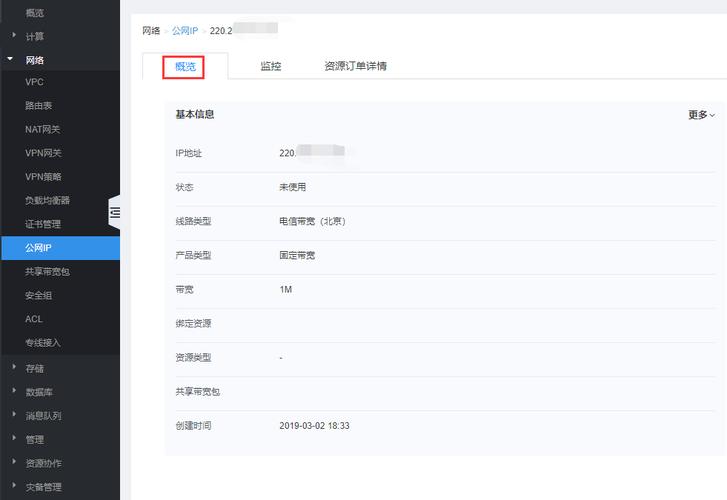Expand the 资源协作 menu group
Screen dimensions: 727x500
pyautogui.click(x=14, y=462)
